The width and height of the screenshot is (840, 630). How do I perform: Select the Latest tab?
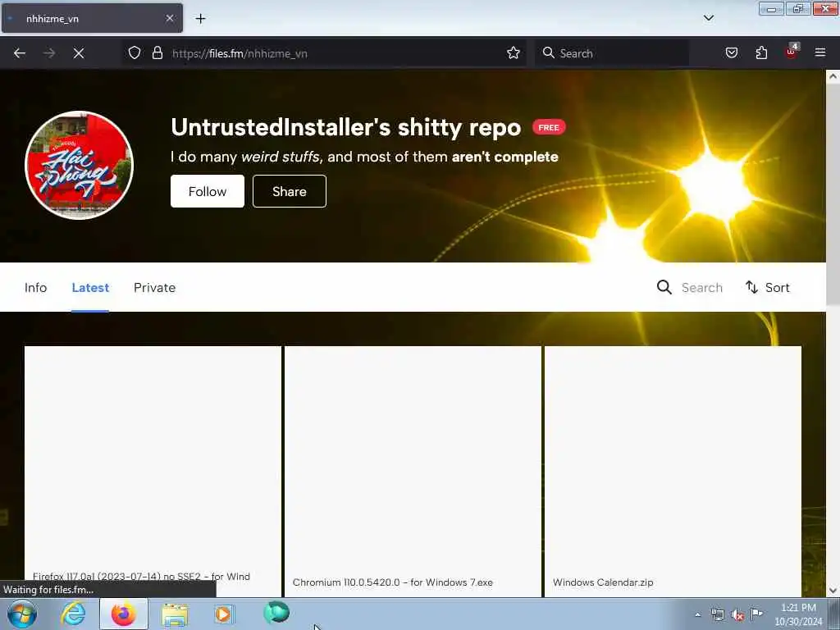[90, 288]
